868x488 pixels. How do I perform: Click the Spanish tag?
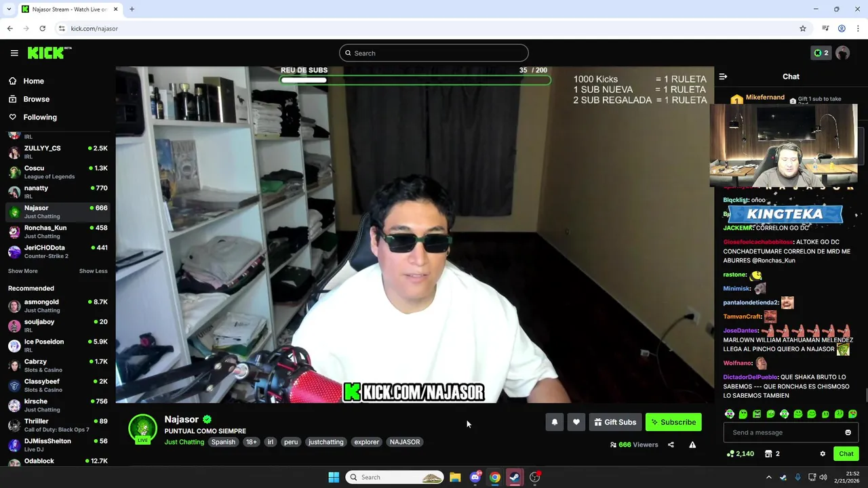click(223, 442)
